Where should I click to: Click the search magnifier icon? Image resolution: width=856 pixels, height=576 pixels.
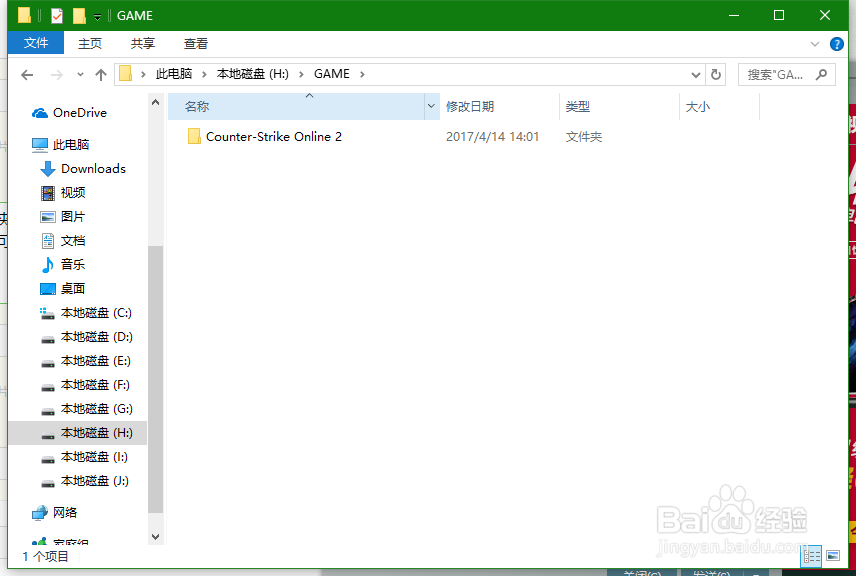click(x=821, y=74)
